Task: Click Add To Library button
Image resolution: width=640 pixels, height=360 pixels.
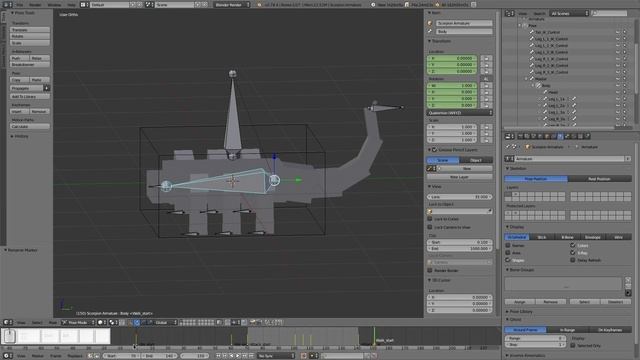Action: click(x=30, y=96)
